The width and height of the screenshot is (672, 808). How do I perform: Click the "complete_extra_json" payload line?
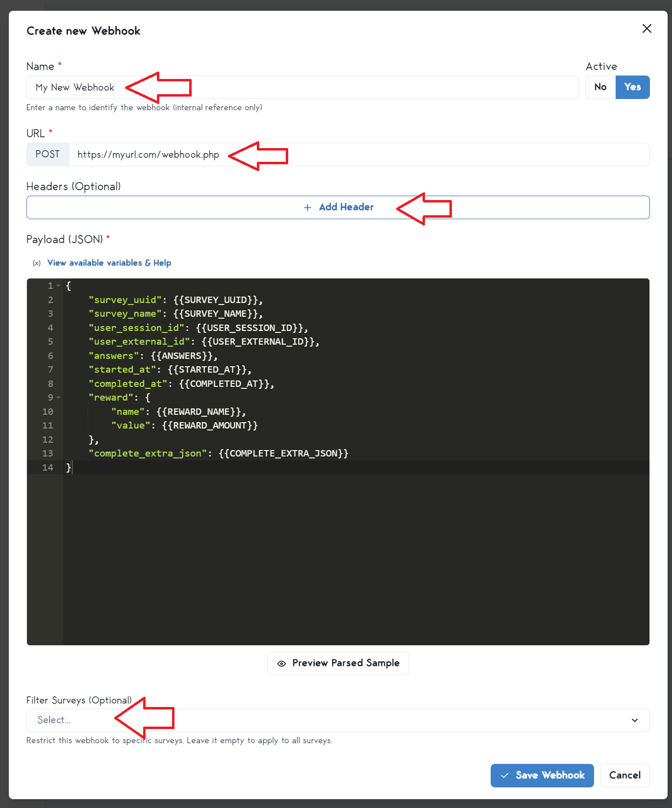(218, 454)
